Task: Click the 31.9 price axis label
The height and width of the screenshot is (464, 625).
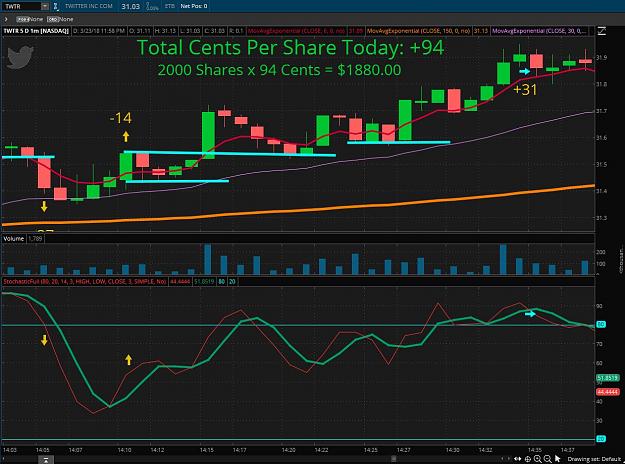Action: 601,57
